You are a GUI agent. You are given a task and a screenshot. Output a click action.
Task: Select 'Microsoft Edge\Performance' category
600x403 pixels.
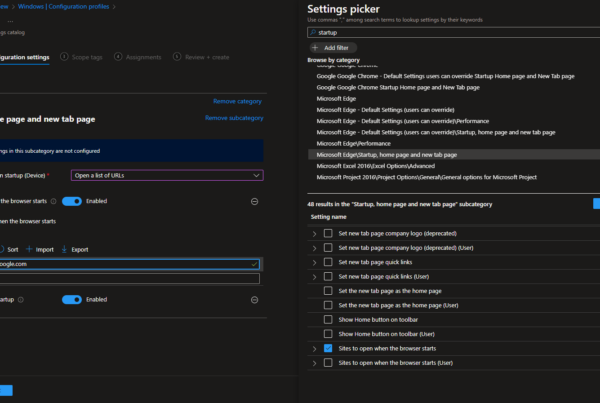(354, 144)
